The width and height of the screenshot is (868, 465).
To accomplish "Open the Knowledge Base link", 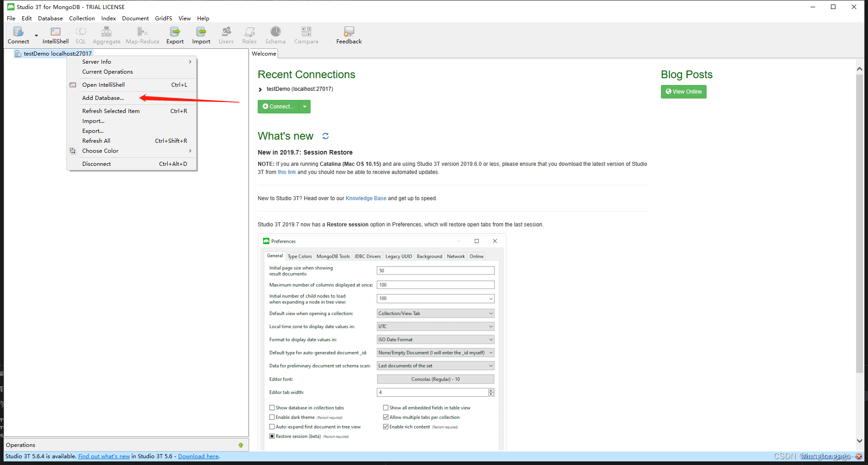I will tap(366, 198).
